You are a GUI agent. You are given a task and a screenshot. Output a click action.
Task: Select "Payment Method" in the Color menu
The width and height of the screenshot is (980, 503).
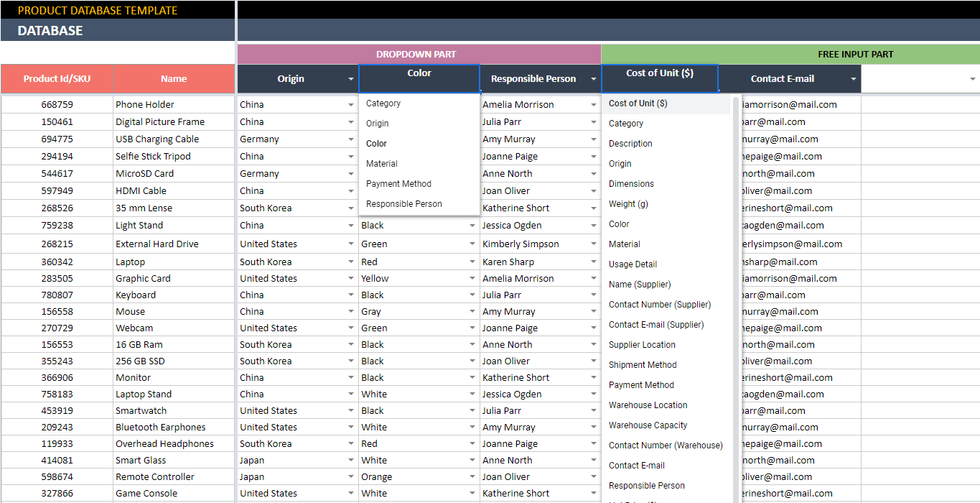click(398, 183)
